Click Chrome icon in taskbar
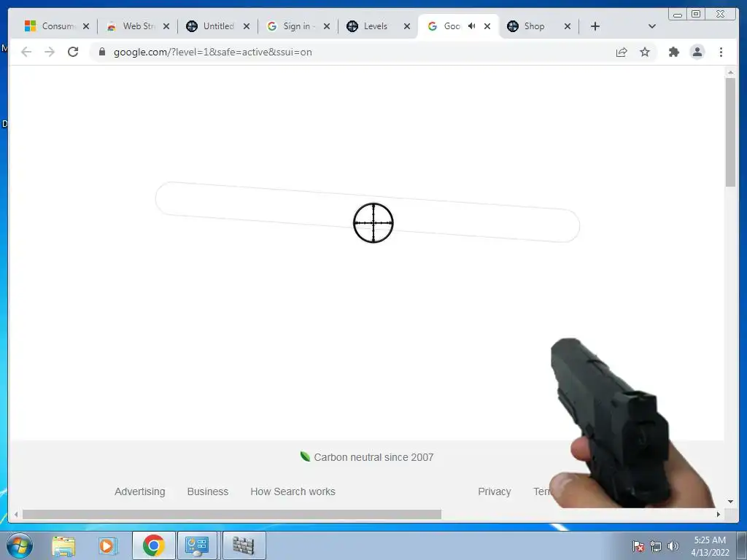747x560 pixels. pos(153,545)
